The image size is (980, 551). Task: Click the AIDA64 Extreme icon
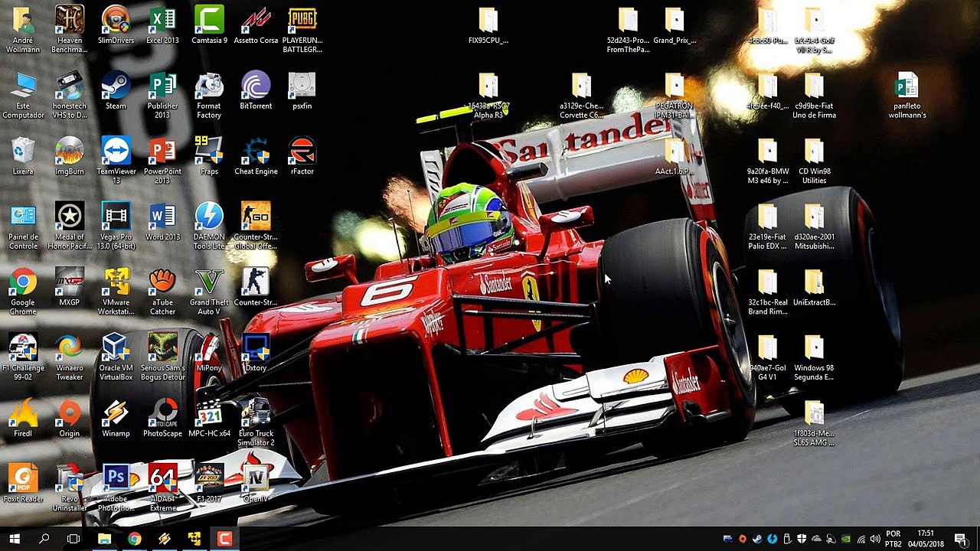[162, 487]
